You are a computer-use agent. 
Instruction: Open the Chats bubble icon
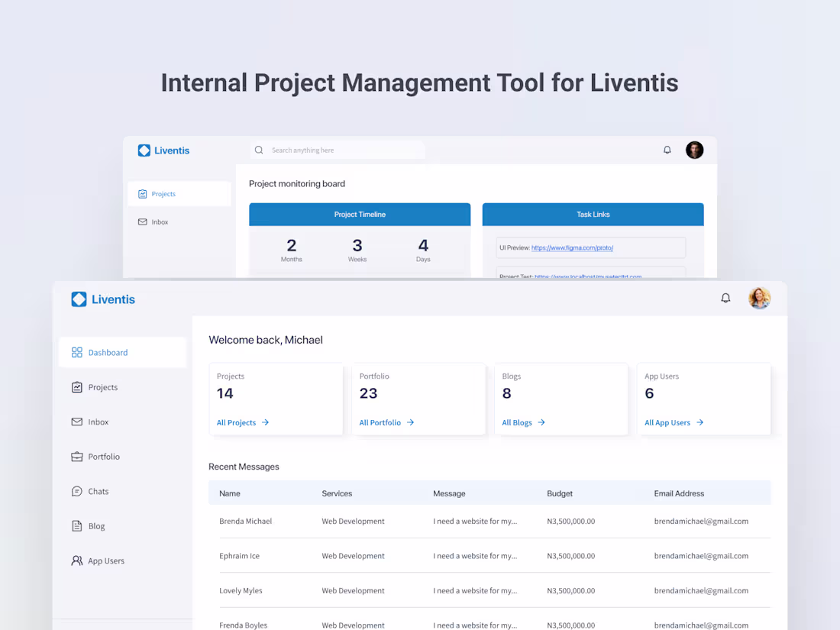tap(76, 491)
